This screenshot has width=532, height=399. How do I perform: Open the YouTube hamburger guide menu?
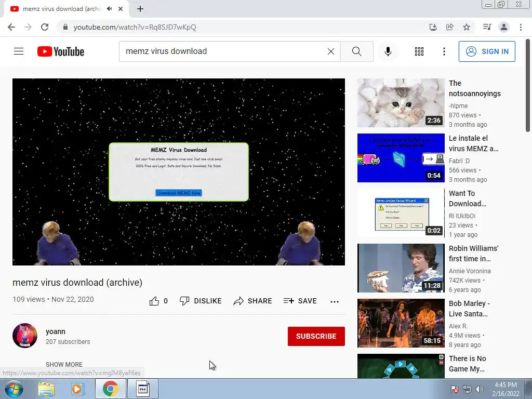(19, 51)
